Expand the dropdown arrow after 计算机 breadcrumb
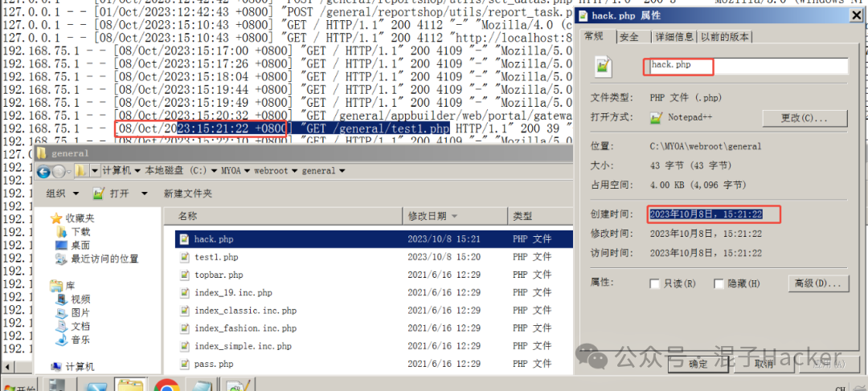Image resolution: width=868 pixels, height=391 pixels. pos(136,171)
